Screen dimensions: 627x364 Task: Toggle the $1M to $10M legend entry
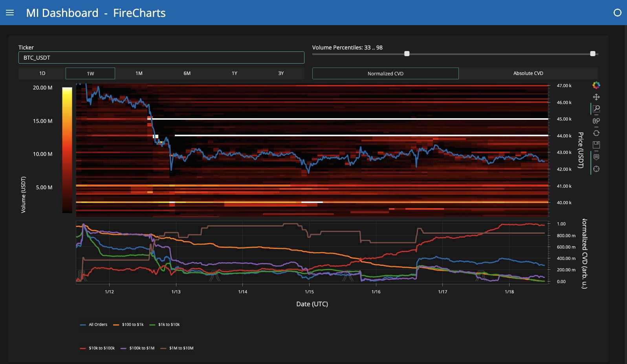[177, 348]
